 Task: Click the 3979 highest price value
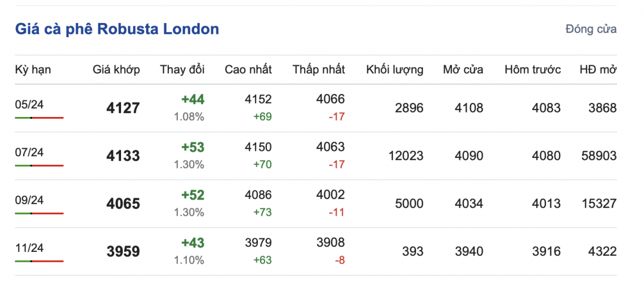pos(258,243)
